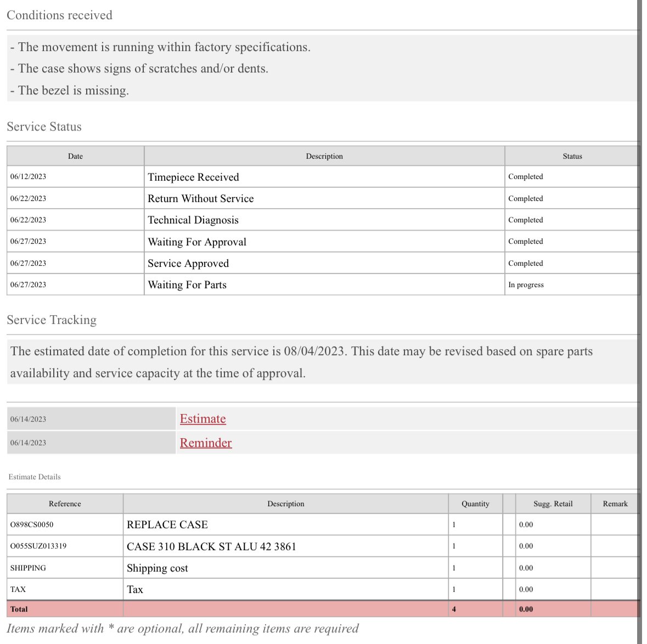
Task: Click reference number O055SUZ013319
Action: click(38, 546)
